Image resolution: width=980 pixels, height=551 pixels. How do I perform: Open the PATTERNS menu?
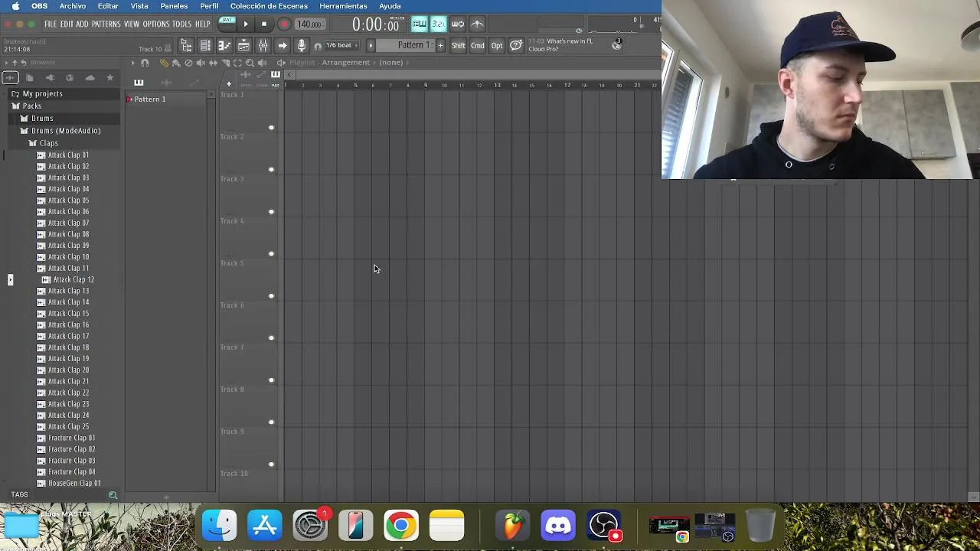[x=106, y=24]
